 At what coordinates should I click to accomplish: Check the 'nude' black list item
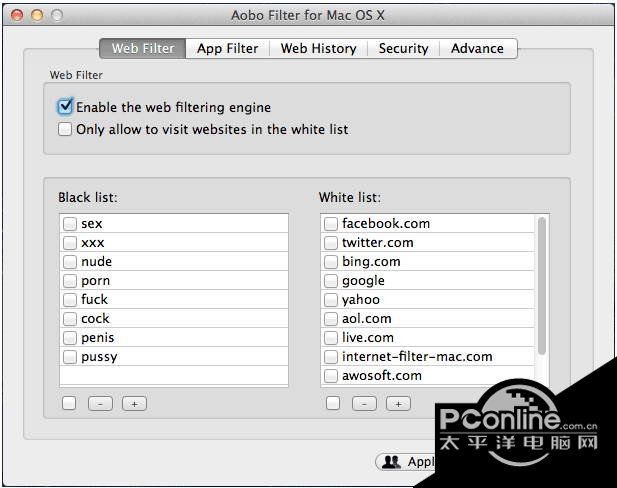pyautogui.click(x=70, y=261)
